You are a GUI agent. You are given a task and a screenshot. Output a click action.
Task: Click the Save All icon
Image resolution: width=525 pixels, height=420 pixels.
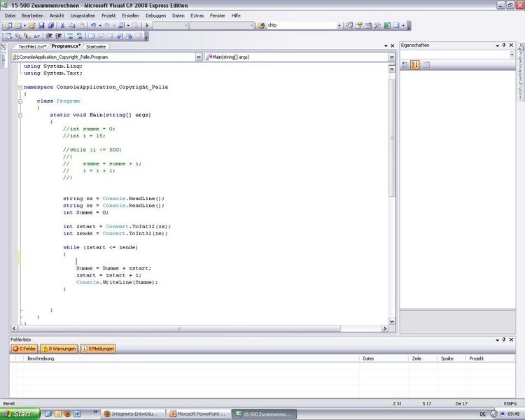[x=51, y=25]
